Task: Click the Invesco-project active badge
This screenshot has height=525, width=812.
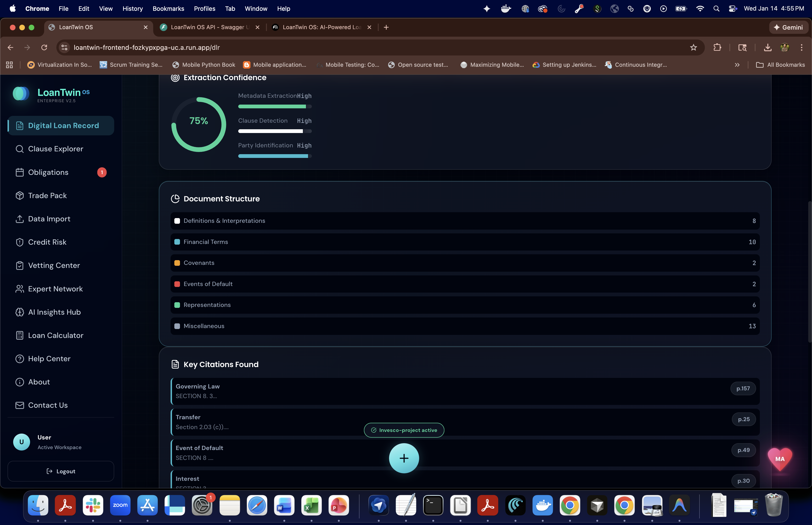Action: pos(404,430)
